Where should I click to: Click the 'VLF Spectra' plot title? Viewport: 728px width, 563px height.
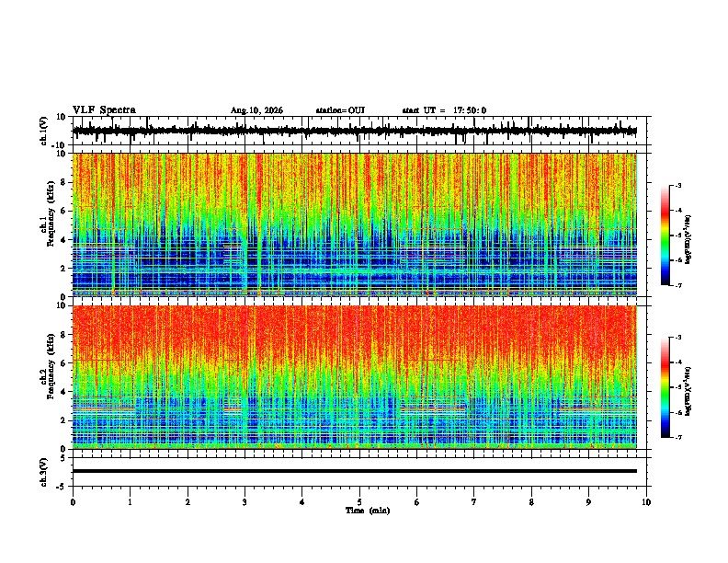point(104,110)
